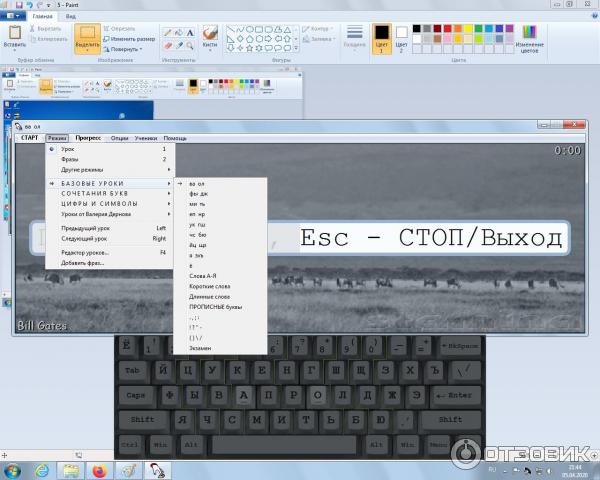Select the Fill bucket tool

[x=179, y=33]
